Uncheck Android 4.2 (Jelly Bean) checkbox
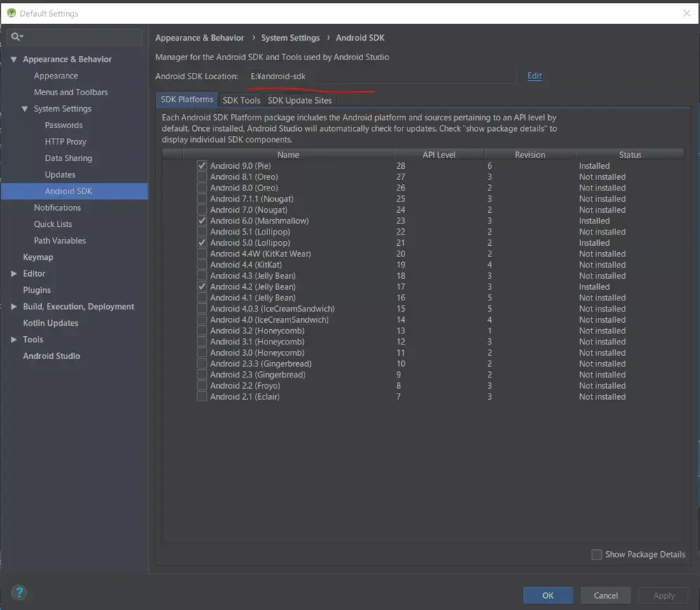700x610 pixels. 202,286
